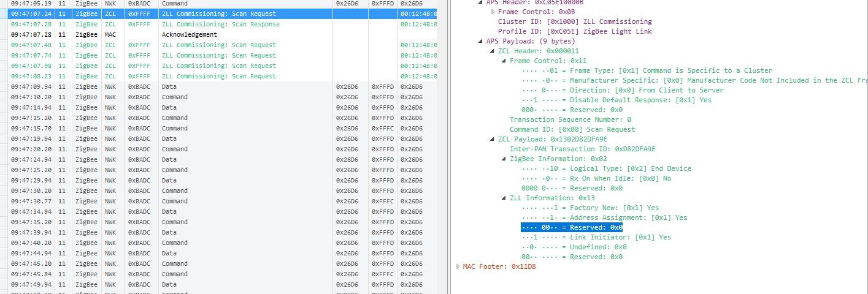Select Address Assignment: Yes field
Viewport: 868px width, 294px height.
[604, 217]
